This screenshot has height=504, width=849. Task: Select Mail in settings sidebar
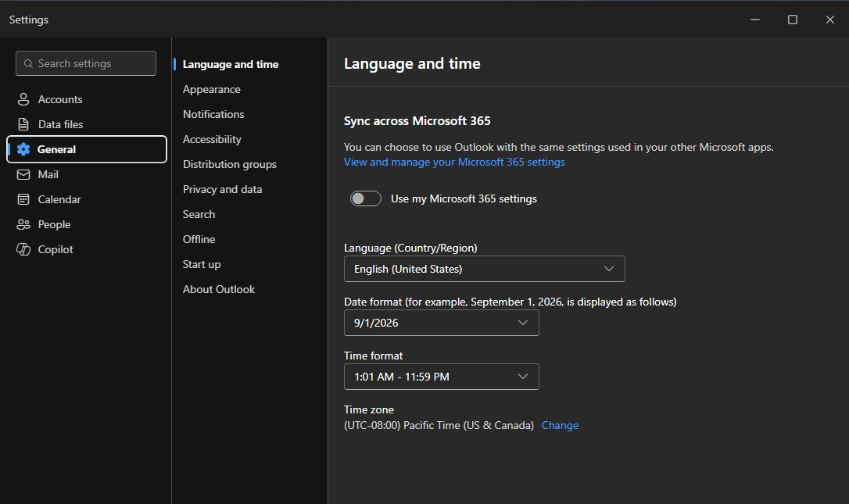tap(87, 174)
